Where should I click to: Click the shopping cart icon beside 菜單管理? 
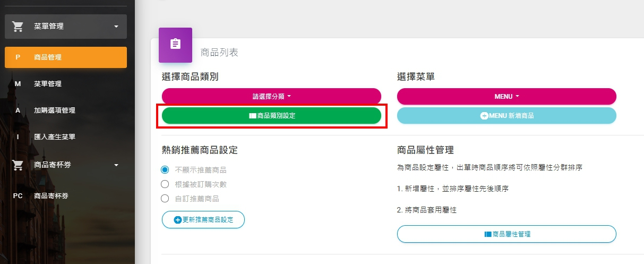18,27
